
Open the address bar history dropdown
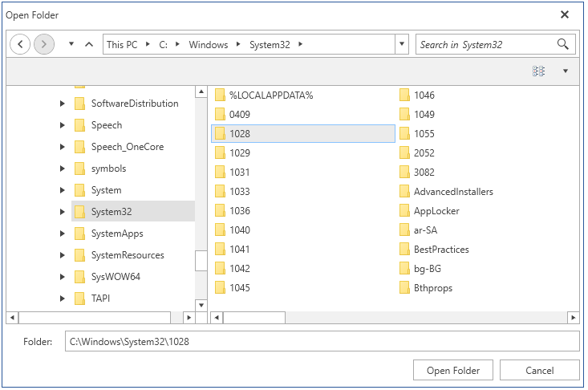[x=402, y=44]
